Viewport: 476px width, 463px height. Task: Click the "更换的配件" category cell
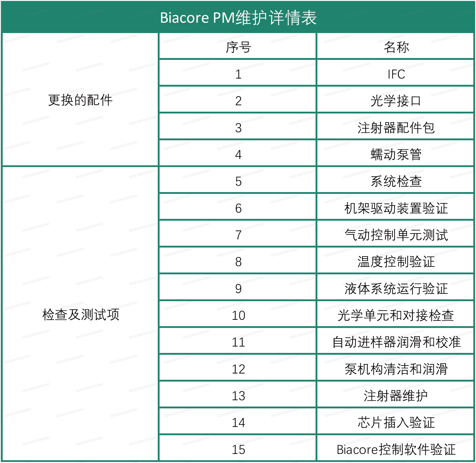click(80, 100)
